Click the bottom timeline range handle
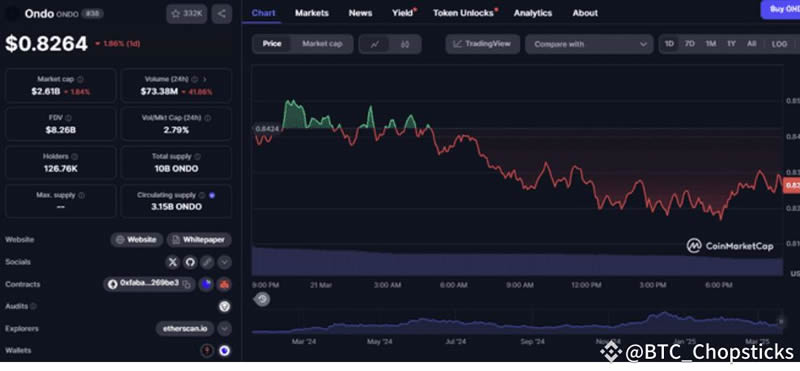 pos(780,321)
